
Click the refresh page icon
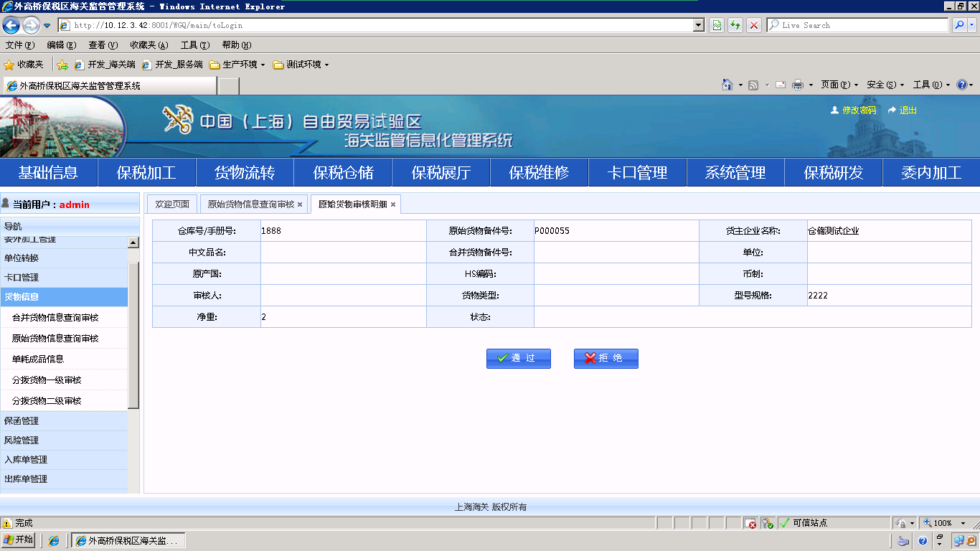(735, 25)
